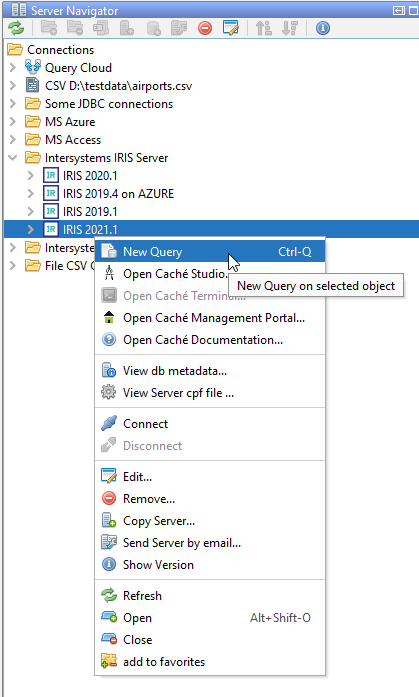Select Some JDBC connections tree item
This screenshot has height=697, width=419.
point(109,104)
